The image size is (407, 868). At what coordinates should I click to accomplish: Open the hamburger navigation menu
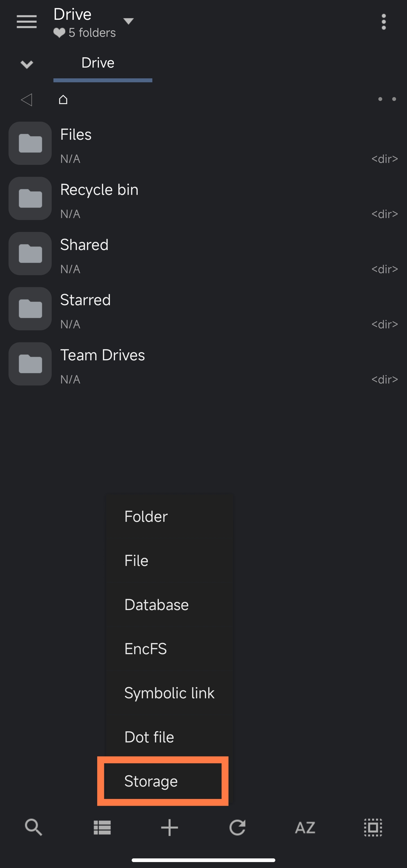[x=27, y=22]
